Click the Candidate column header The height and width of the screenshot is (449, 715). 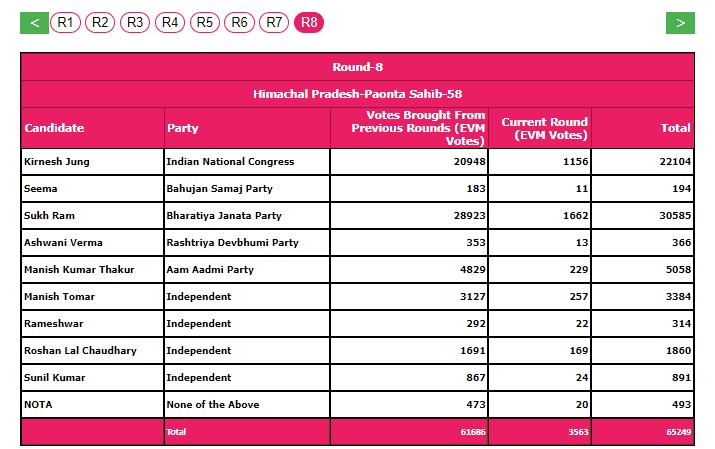(x=54, y=128)
